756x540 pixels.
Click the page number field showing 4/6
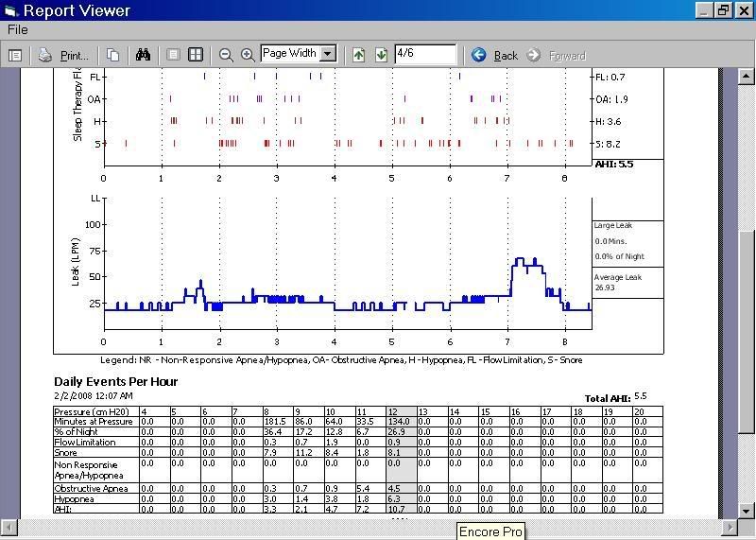point(425,54)
